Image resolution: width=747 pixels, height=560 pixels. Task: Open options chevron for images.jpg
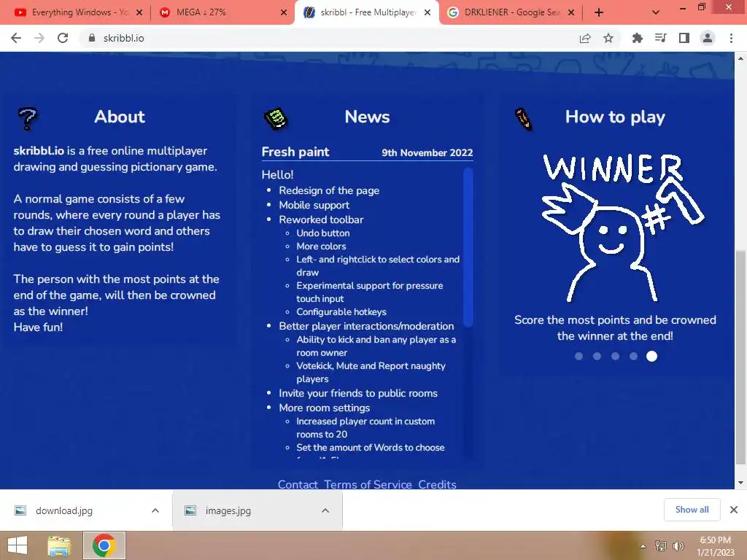[x=325, y=510]
